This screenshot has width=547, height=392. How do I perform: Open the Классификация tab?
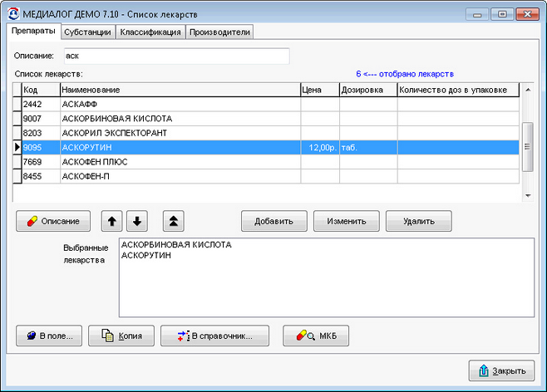150,32
